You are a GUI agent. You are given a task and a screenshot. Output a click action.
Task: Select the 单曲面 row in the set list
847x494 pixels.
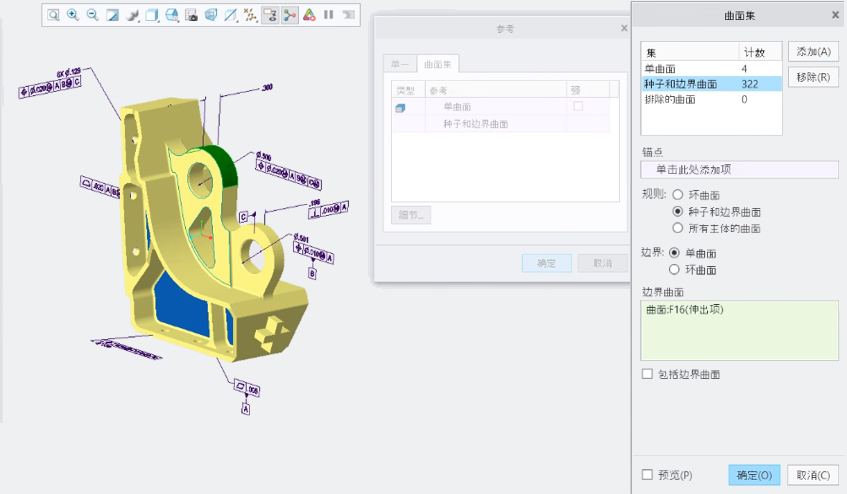690,68
